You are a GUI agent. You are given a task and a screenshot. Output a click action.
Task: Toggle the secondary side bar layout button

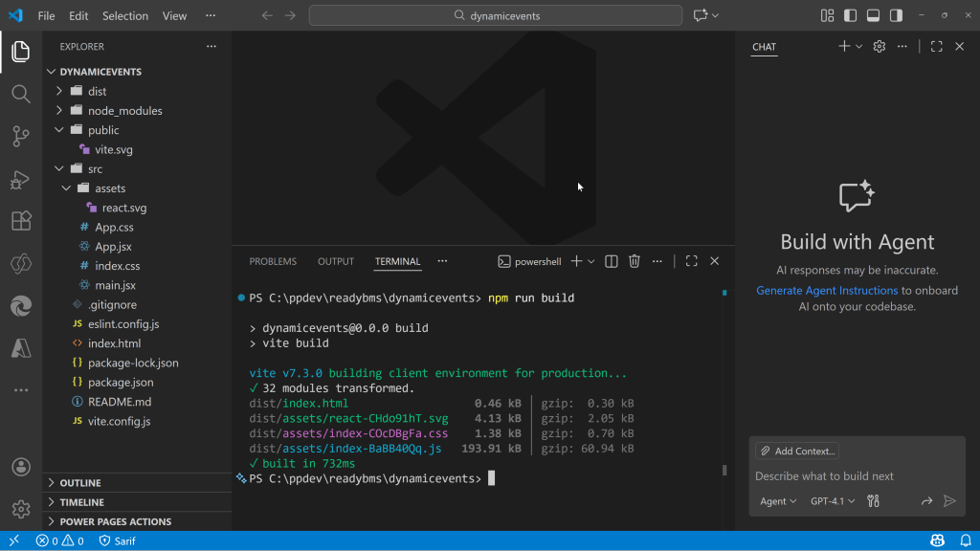tap(896, 15)
